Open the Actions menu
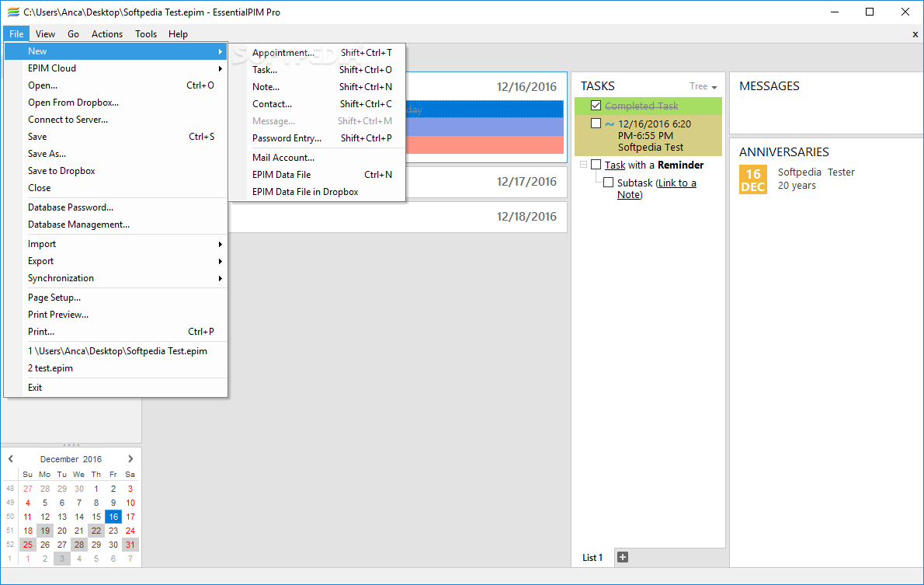The height and width of the screenshot is (585, 924). point(107,34)
